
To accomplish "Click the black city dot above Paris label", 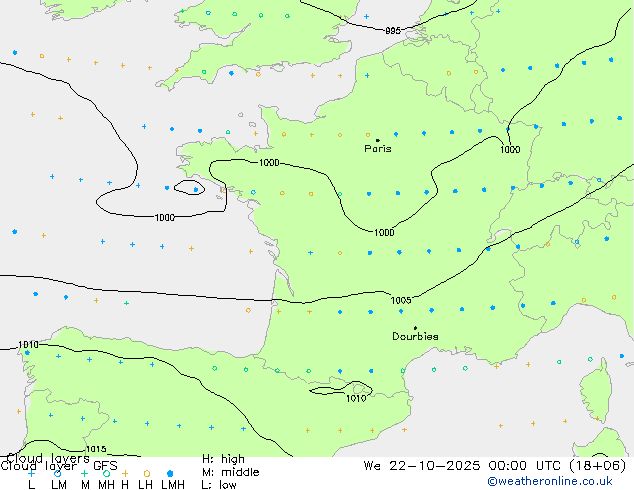I will tap(378, 140).
